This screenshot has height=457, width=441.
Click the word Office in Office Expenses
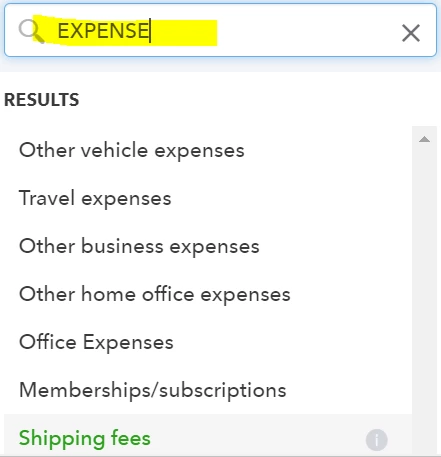(48, 342)
